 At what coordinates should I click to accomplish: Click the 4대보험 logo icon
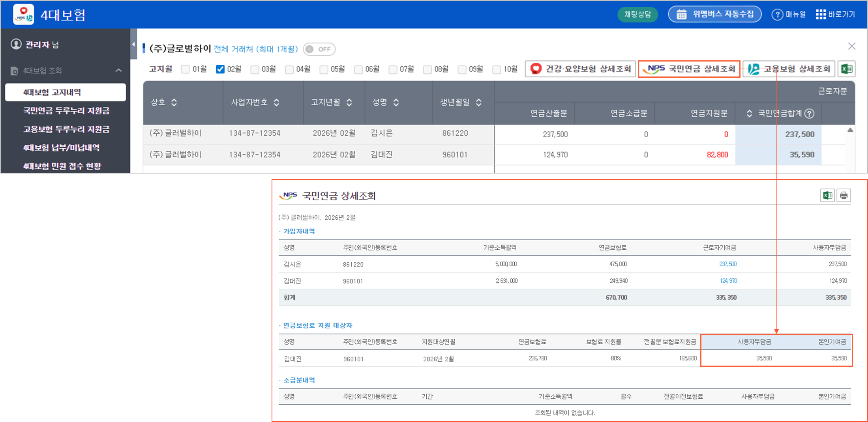click(x=23, y=15)
